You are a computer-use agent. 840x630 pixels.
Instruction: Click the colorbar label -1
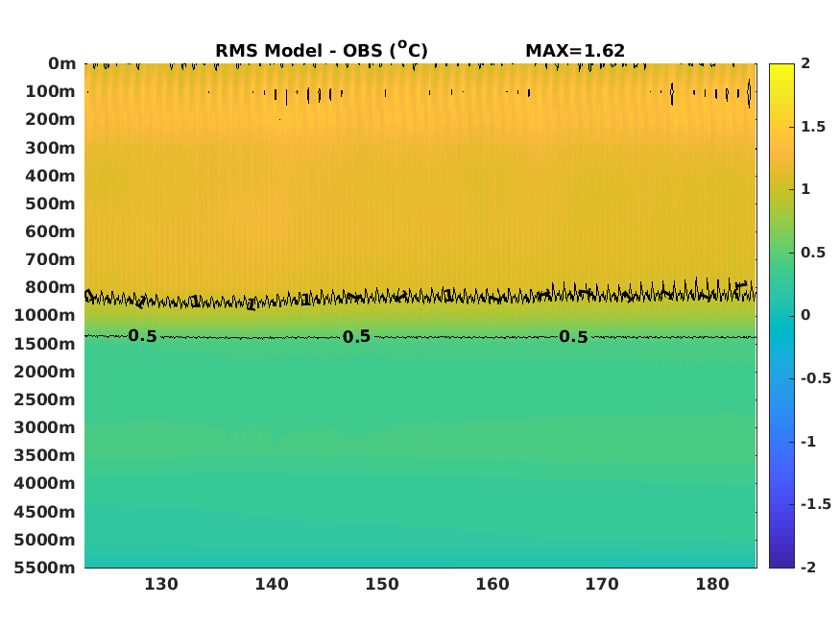[808, 442]
